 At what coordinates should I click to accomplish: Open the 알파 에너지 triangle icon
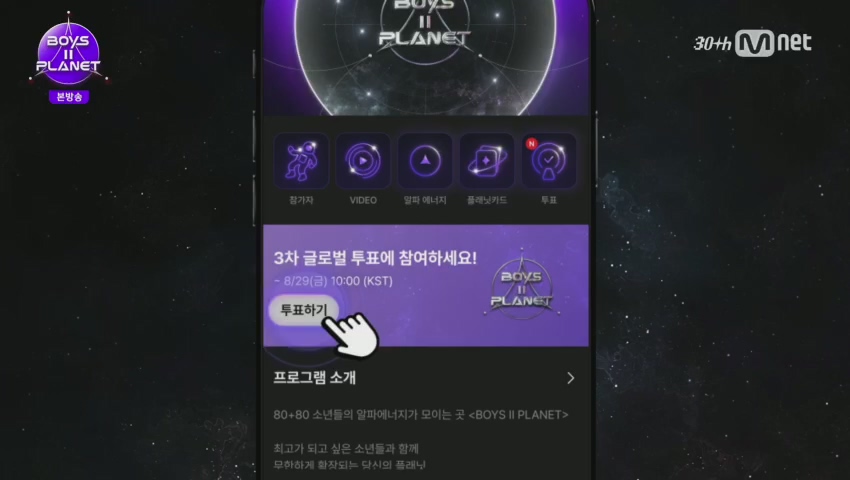coord(425,161)
